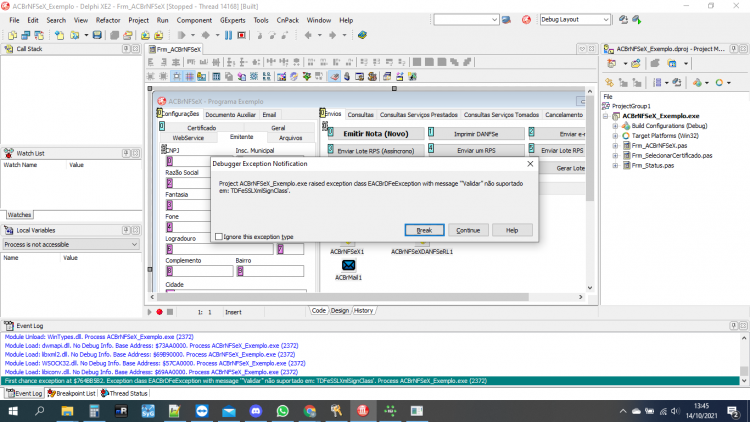
Task: Click 'Emitir Nota (Novo)' button on form
Action: coord(376,133)
